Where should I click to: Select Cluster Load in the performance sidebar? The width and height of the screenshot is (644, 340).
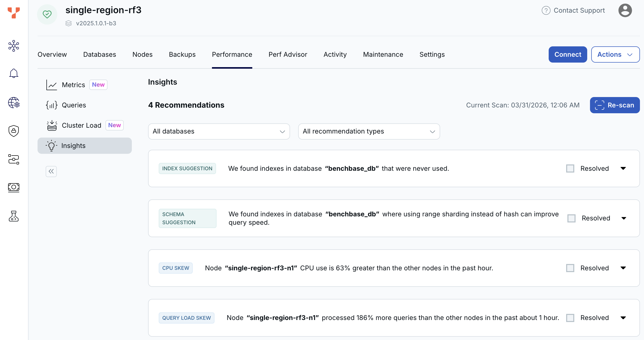coord(81,125)
